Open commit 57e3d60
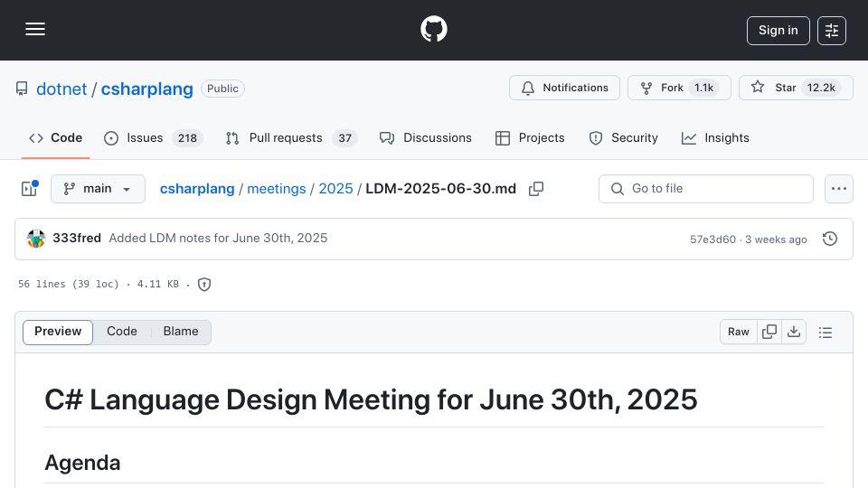This screenshot has height=488, width=868. (x=712, y=239)
